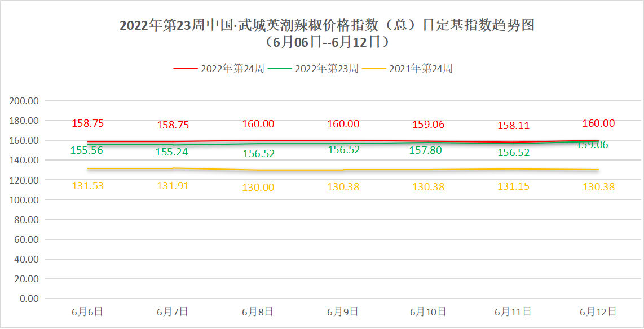Click the red data label 158.11
644x329 pixels.
point(515,125)
